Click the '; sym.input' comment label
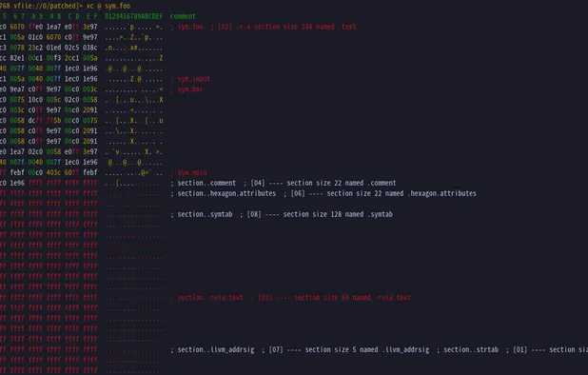The image size is (588, 375). [x=190, y=79]
